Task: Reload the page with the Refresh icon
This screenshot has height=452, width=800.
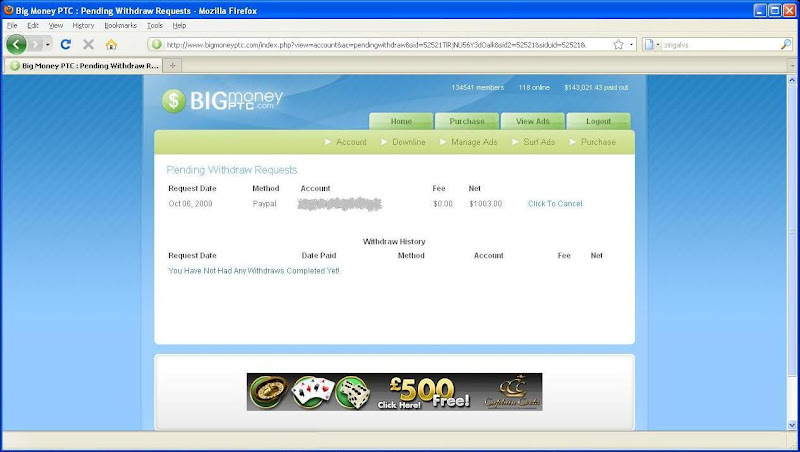Action: 65,44
